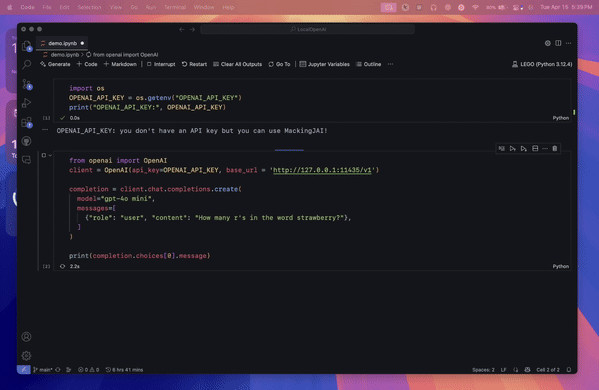Click Restart kernel button

click(194, 64)
